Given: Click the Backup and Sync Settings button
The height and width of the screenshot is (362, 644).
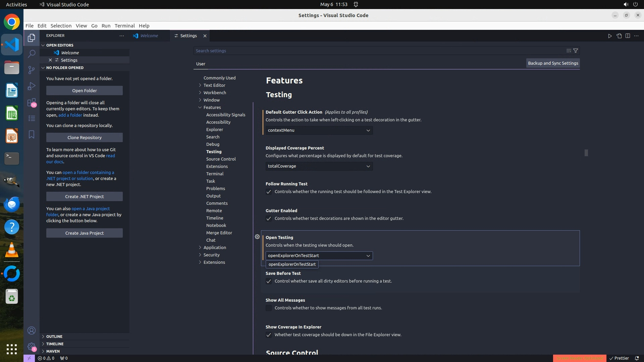Looking at the screenshot, I should 553,63.
